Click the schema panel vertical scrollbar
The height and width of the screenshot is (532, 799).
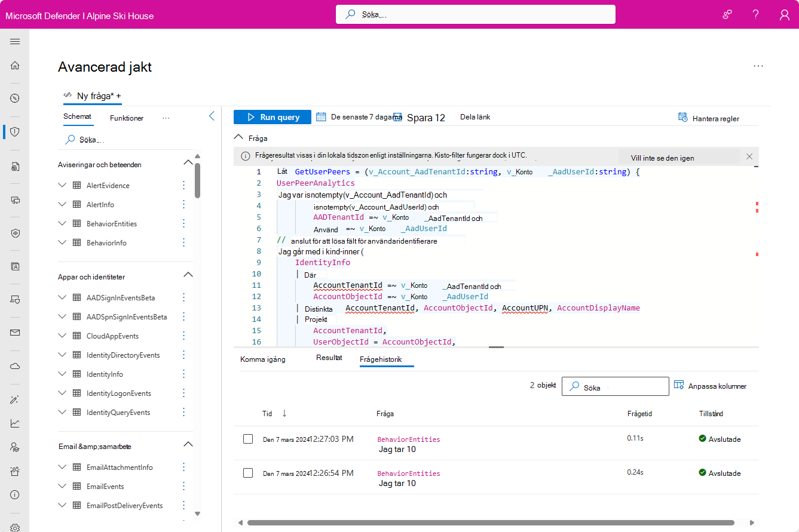pyautogui.click(x=197, y=180)
